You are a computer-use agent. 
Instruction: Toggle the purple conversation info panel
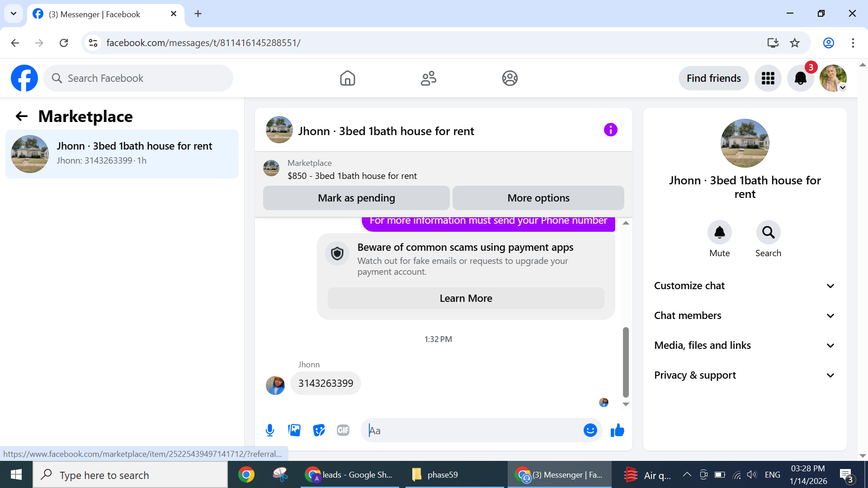(x=610, y=130)
